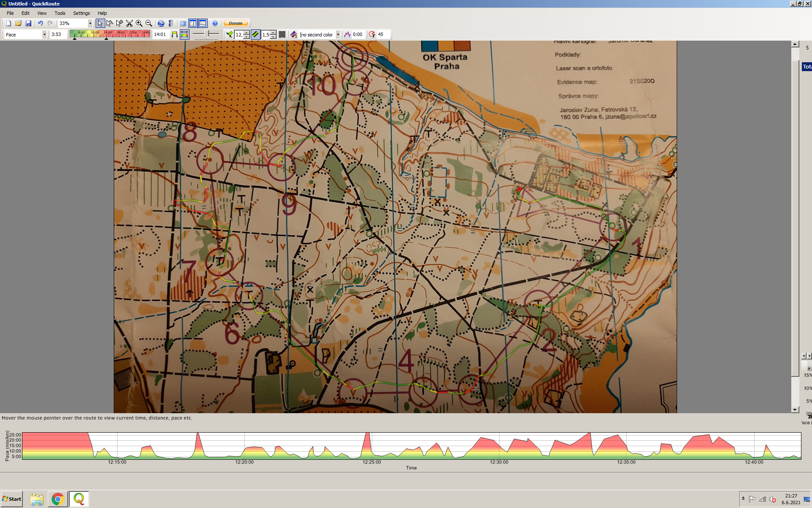Click the circle time radius icon
This screenshot has width=812, height=508.
372,35
